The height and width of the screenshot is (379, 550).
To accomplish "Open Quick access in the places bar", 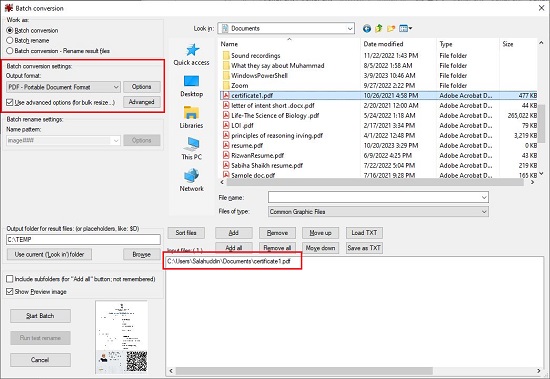I will pos(192,54).
